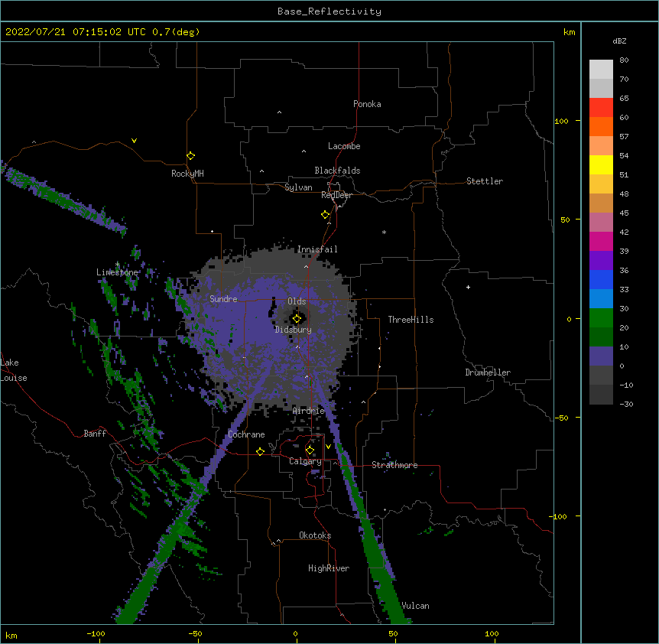659x644 pixels.
Task: Select the -30 value on dBZ legend
Action: 626,404
